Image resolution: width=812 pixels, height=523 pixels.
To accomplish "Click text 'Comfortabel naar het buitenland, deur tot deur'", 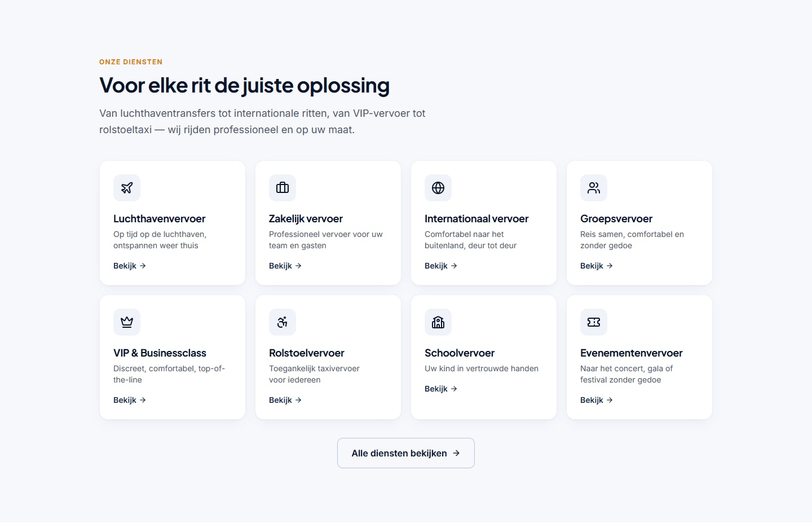I will click(x=470, y=240).
